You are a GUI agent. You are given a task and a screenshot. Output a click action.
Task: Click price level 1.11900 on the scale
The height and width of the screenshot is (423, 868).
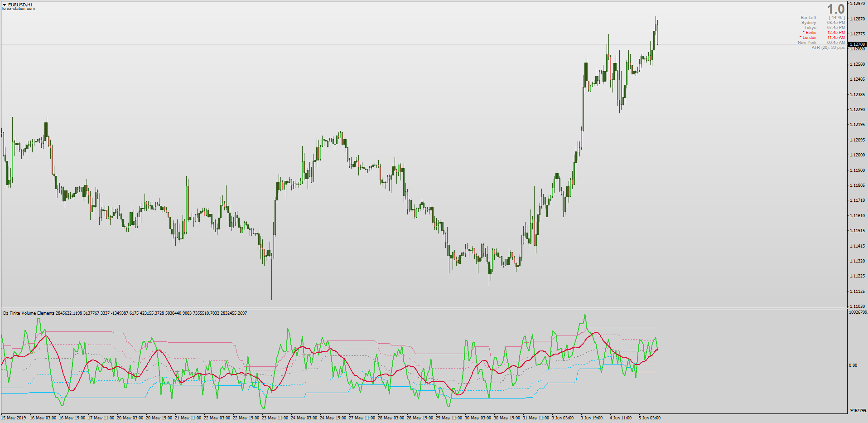point(858,170)
